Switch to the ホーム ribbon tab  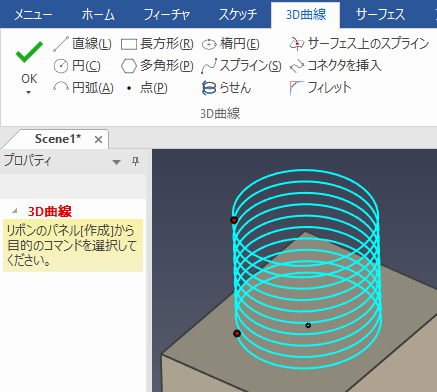(x=98, y=15)
